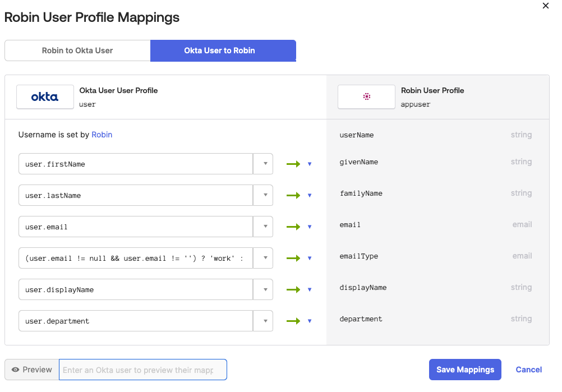
Task: Expand the emailType expression dropdown arrow
Action: coord(263,258)
